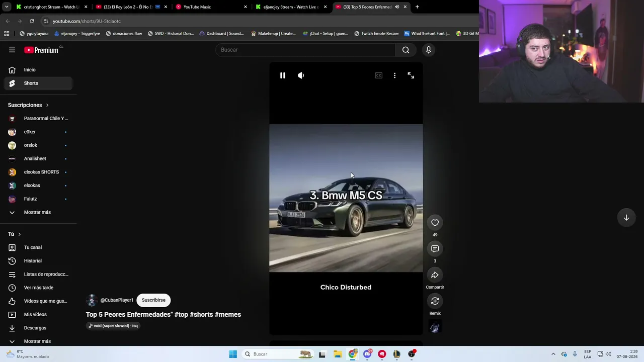
Task: Switch to the YouTube Music tab
Action: 211,7
